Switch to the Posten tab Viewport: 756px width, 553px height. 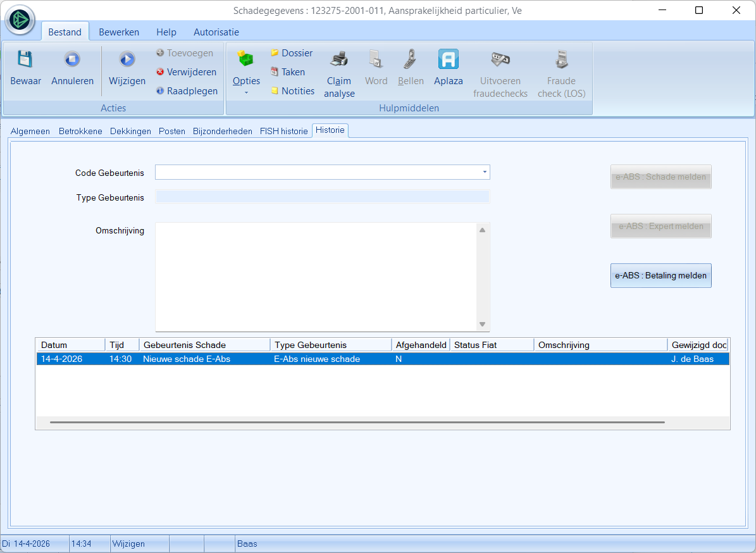172,131
